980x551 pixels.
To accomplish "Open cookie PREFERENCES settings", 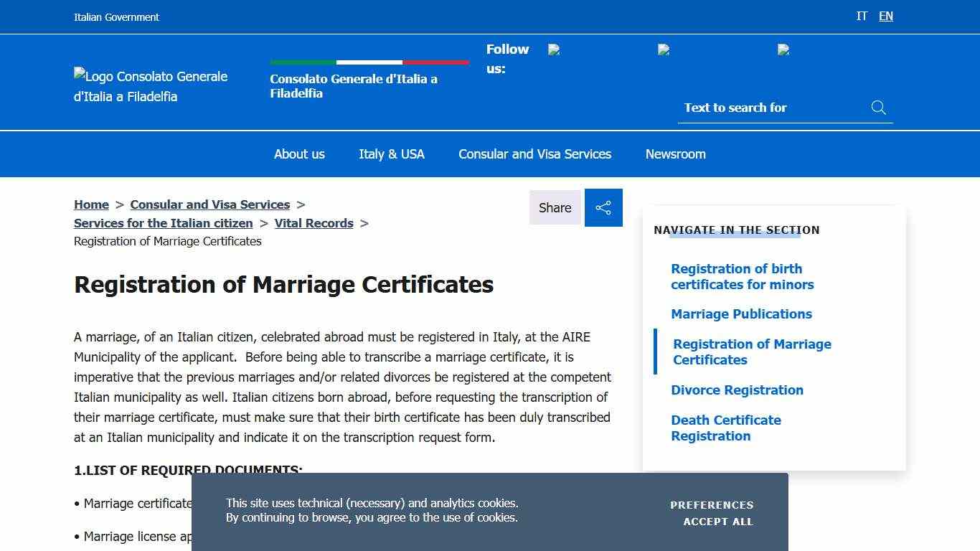I will [x=712, y=504].
